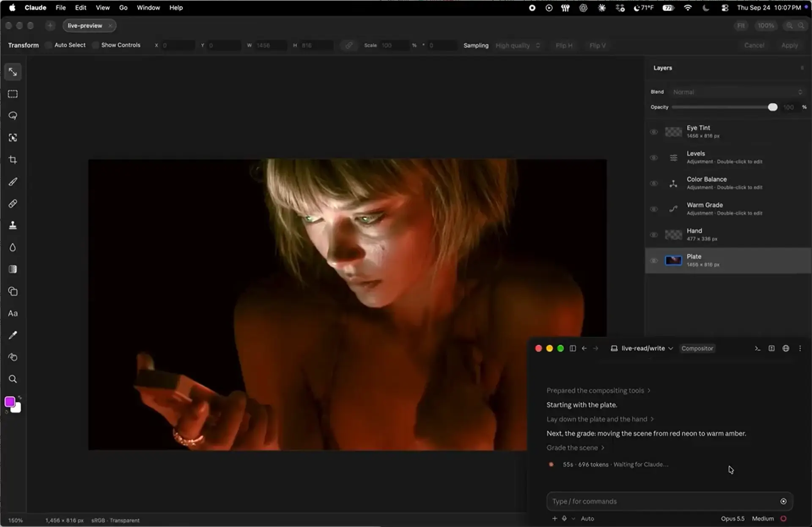The width and height of the screenshot is (812, 527).
Task: Open the live-read/write dropdown
Action: [x=642, y=349]
